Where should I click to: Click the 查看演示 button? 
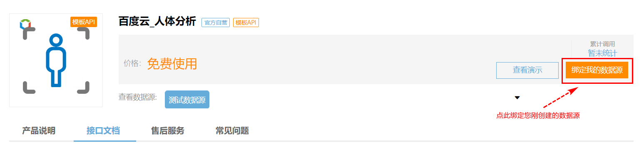point(527,70)
